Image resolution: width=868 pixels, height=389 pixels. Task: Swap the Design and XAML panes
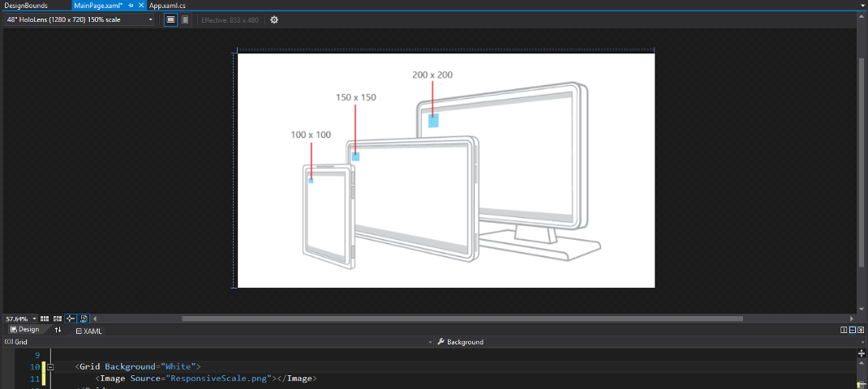coord(58,330)
